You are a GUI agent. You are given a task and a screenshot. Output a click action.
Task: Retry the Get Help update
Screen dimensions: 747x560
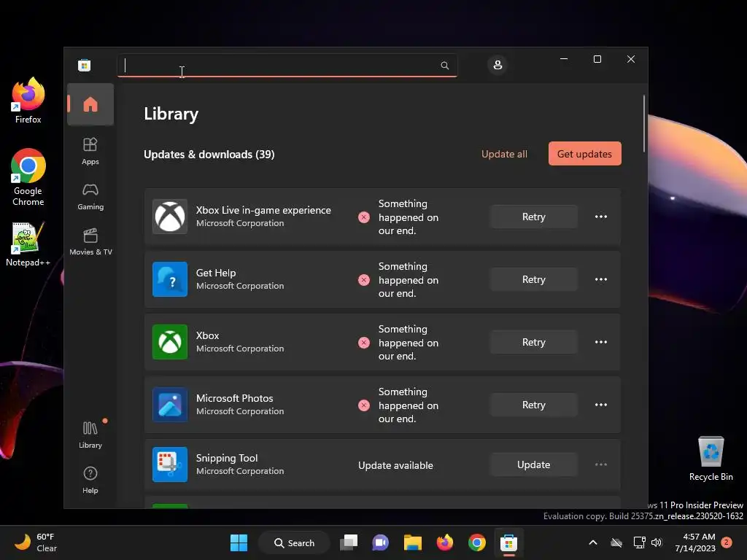(x=533, y=279)
